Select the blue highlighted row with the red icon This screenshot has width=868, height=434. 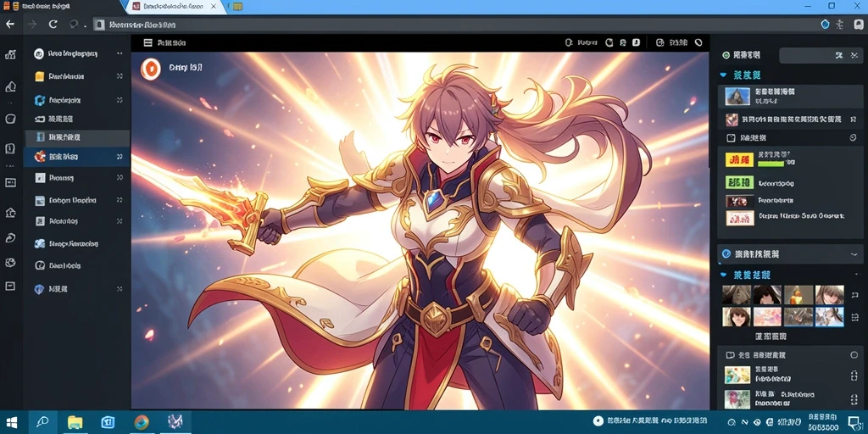(x=76, y=157)
